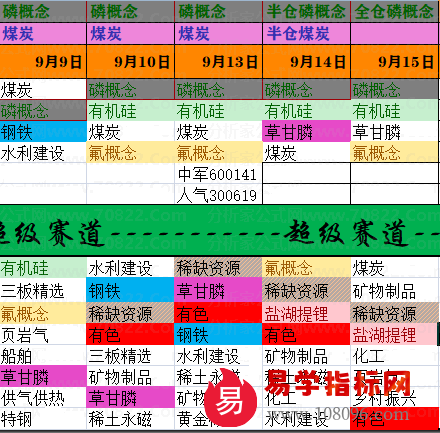Screen dimensions: 440x433
Task: Click the 易学指标网 red watermark text
Action: [x=338, y=383]
